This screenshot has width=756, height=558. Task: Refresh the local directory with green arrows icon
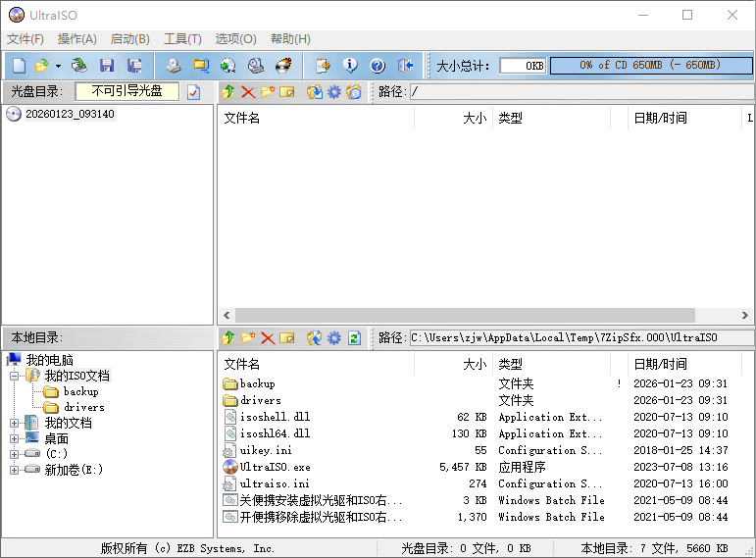[x=354, y=338]
